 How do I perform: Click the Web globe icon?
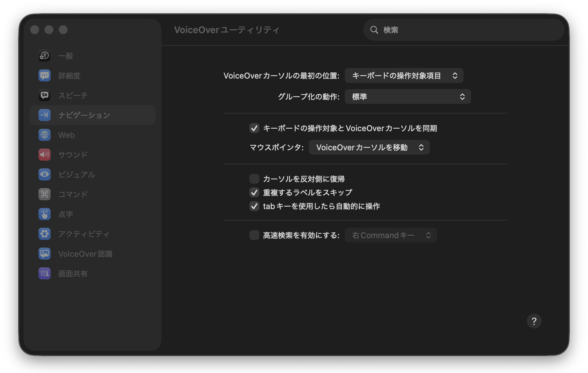pyautogui.click(x=45, y=135)
